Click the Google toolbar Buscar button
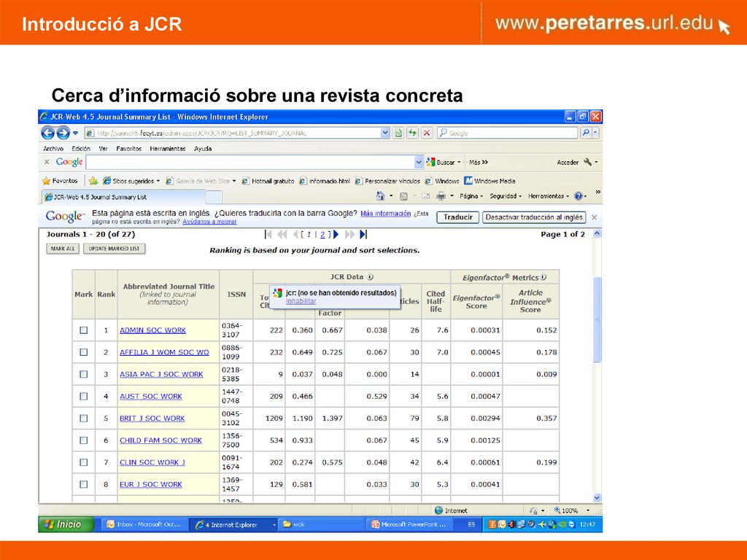The height and width of the screenshot is (560, 747). [441, 162]
